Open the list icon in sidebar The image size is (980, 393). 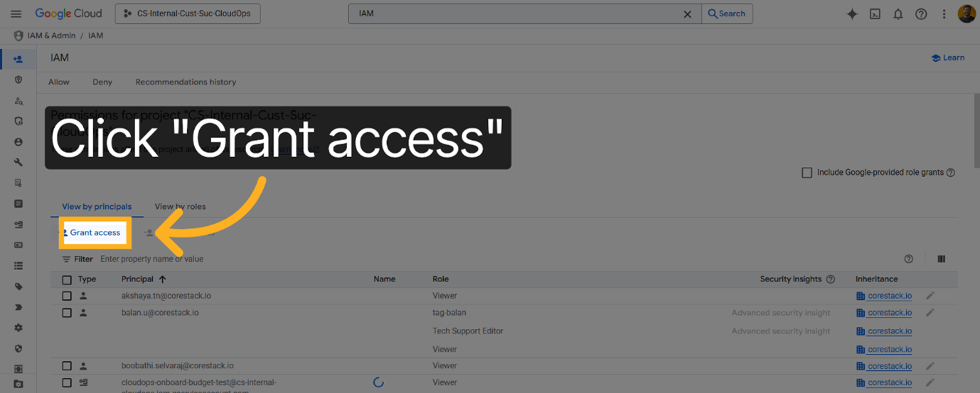(x=18, y=266)
